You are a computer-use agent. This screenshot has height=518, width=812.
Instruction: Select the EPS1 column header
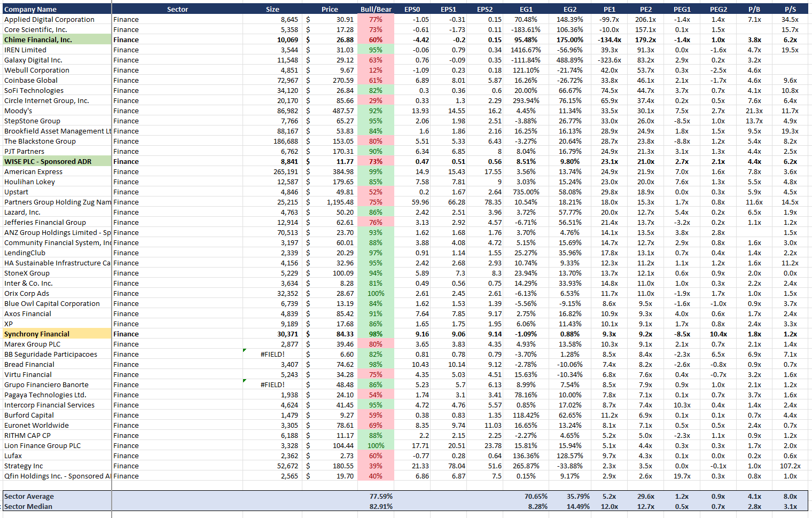click(x=449, y=9)
